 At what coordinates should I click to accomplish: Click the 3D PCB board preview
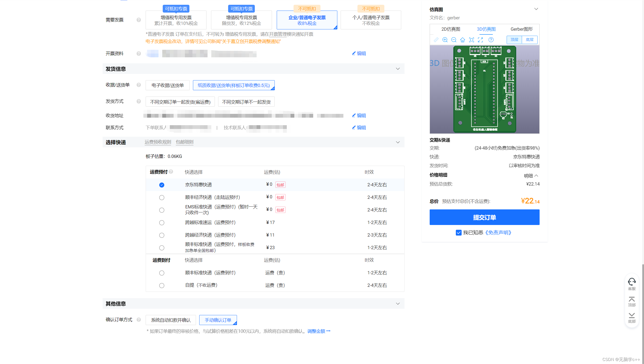tap(485, 89)
